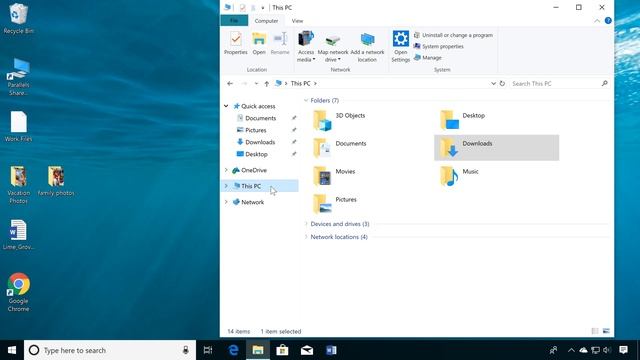Image resolution: width=640 pixels, height=360 pixels.
Task: Select the Music folder
Action: click(459, 176)
